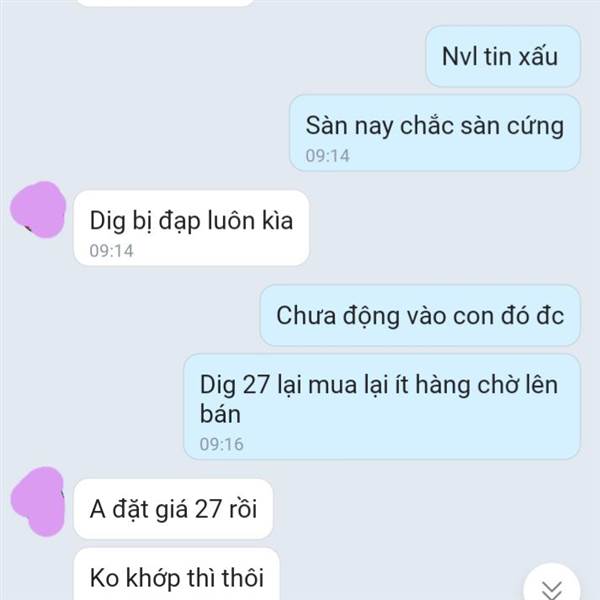The height and width of the screenshot is (600, 600).
Task: Open the purple avatar beside "Dig bị đạp luôn kìa"
Action: tap(38, 210)
